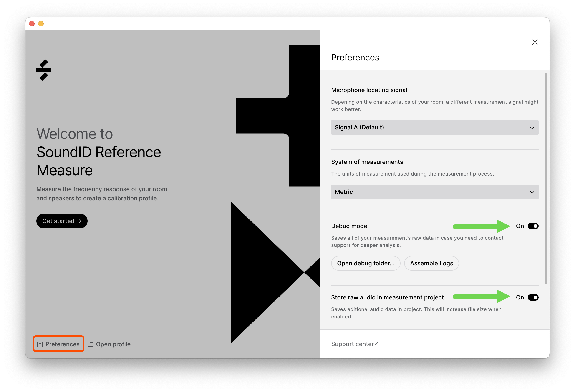Click the Get started button
This screenshot has width=575, height=392.
point(62,221)
